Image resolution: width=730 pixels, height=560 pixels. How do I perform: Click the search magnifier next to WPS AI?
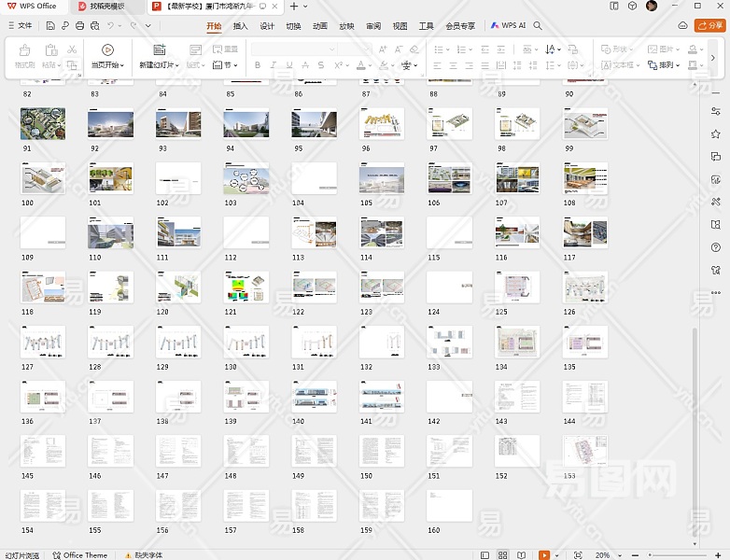point(538,26)
